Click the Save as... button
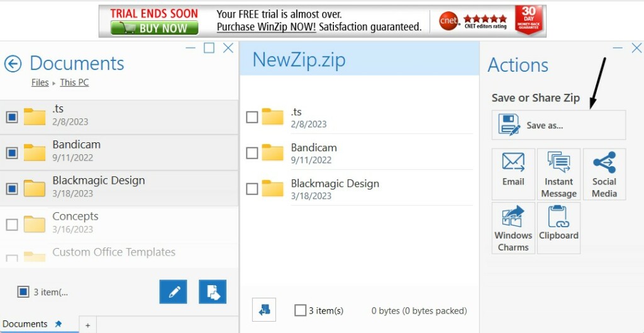 coord(558,125)
